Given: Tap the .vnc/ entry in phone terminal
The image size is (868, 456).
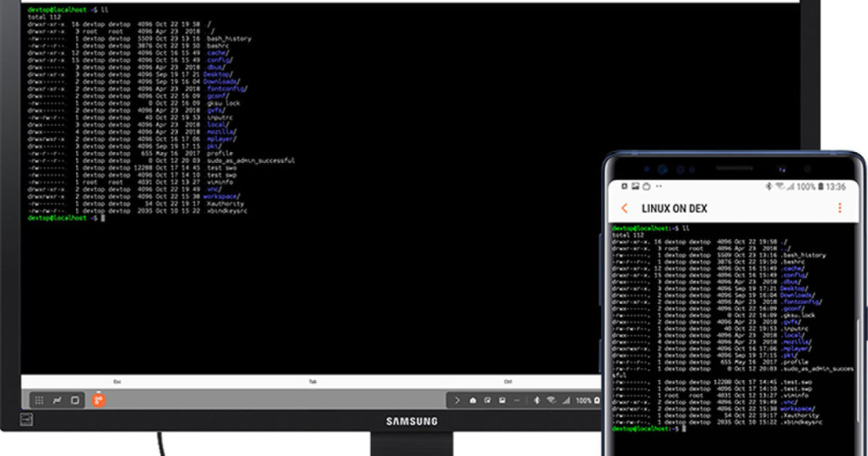Looking at the screenshot, I should tap(790, 402).
